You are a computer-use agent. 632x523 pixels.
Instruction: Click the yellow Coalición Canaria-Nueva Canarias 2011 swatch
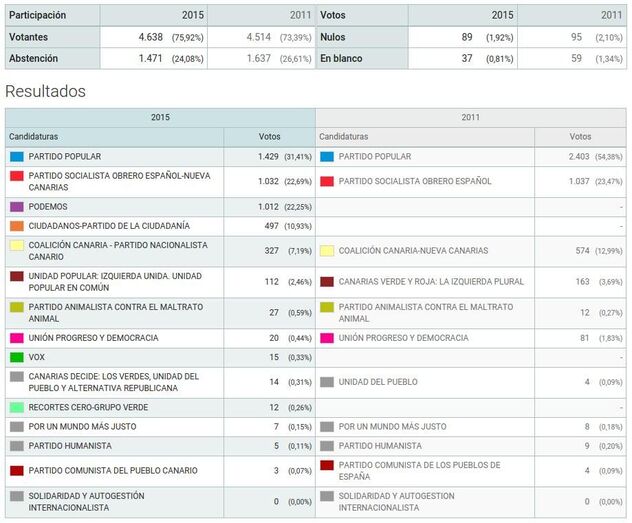click(326, 251)
